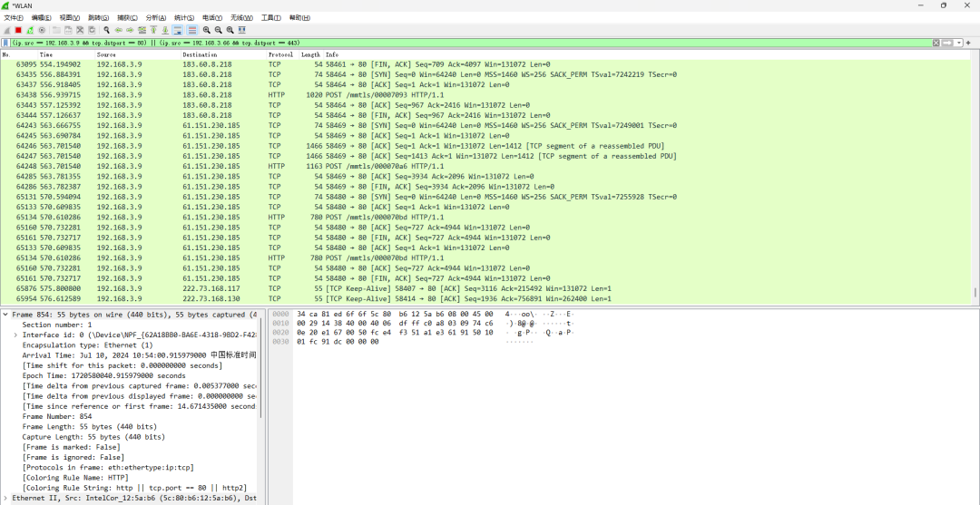This screenshot has height=505, width=980.
Task: Open capture options gear icon
Action: [x=42, y=30]
